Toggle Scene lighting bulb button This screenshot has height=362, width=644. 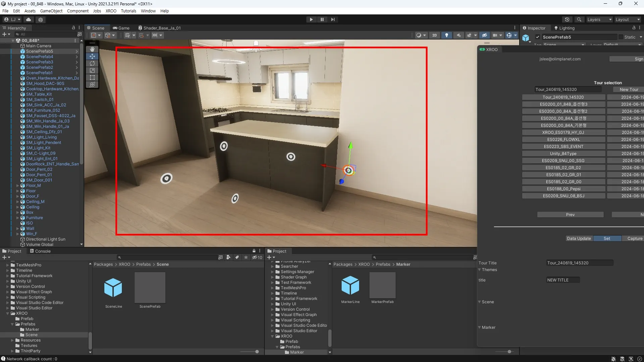[x=446, y=35]
